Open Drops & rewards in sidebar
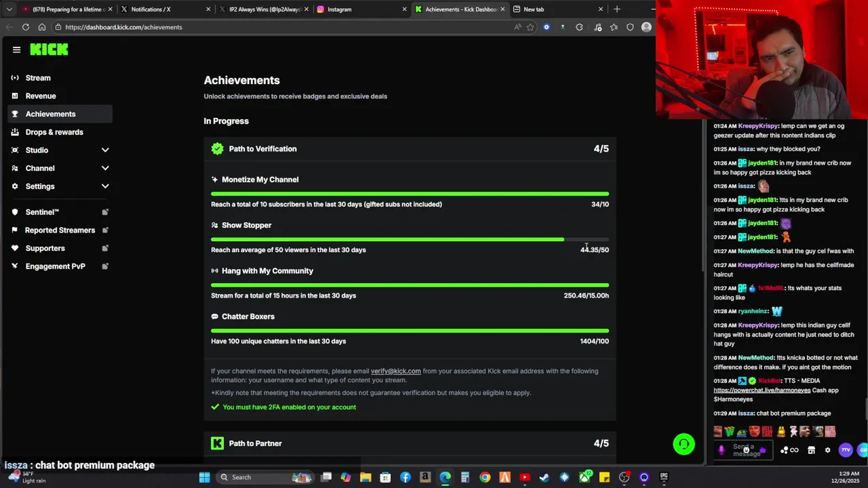Viewport: 868px width, 488px height. coord(60,132)
